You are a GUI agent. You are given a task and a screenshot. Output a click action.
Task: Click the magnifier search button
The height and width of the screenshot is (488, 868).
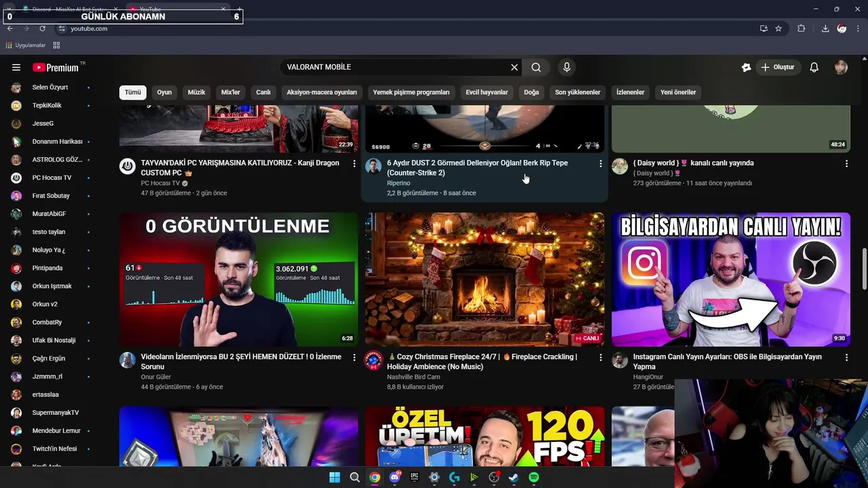(536, 67)
